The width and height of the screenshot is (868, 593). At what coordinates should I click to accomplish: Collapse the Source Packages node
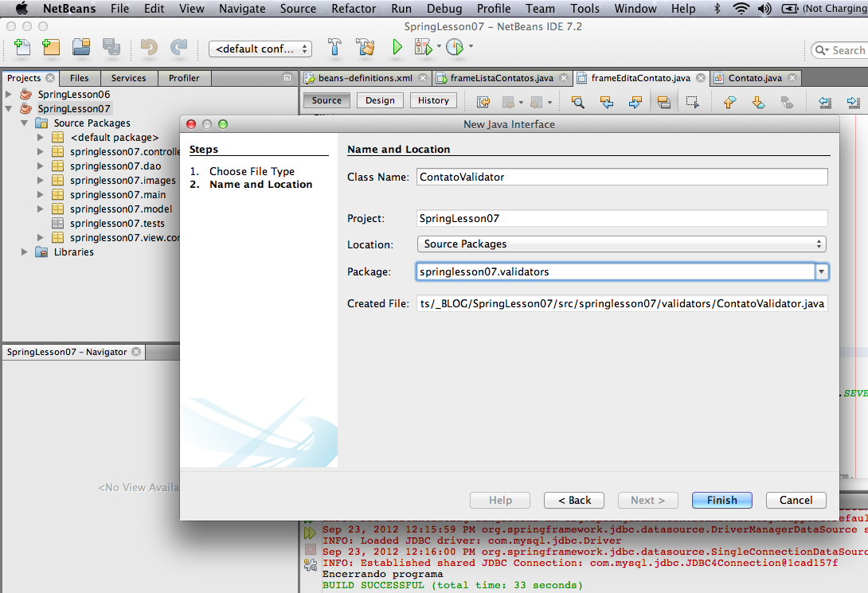25,123
